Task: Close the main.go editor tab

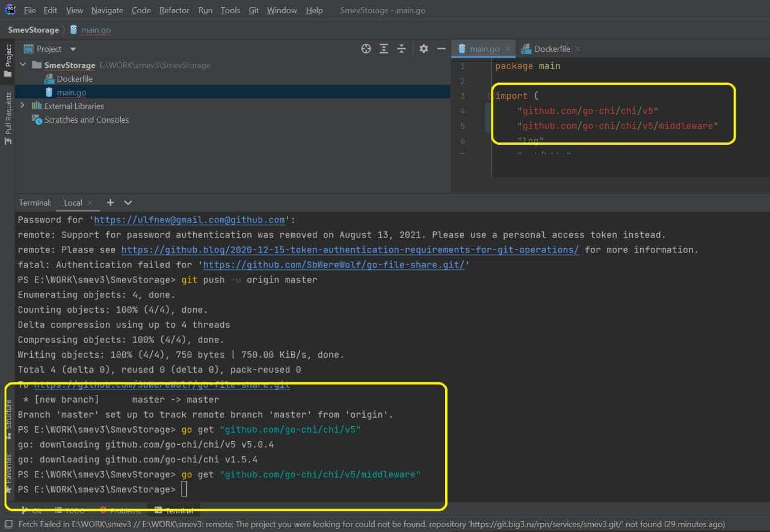Action: [x=508, y=49]
